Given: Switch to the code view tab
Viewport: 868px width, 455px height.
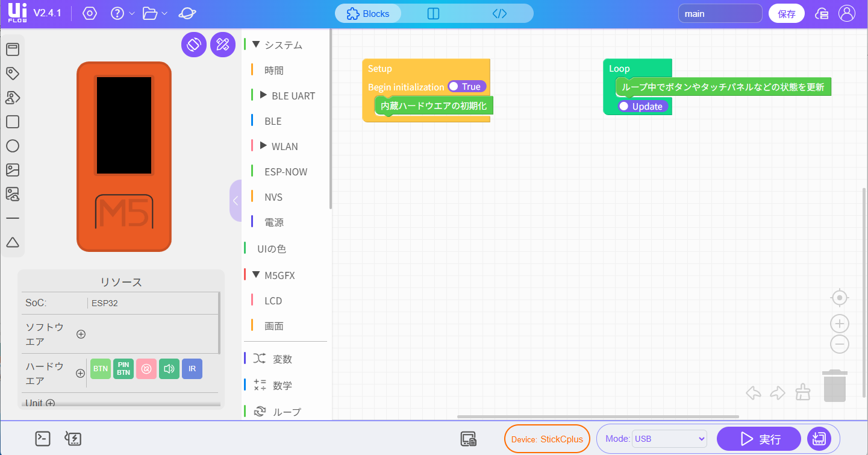Looking at the screenshot, I should pos(499,13).
